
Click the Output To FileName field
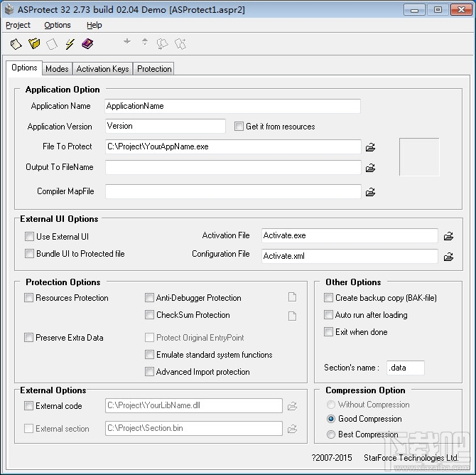point(233,167)
